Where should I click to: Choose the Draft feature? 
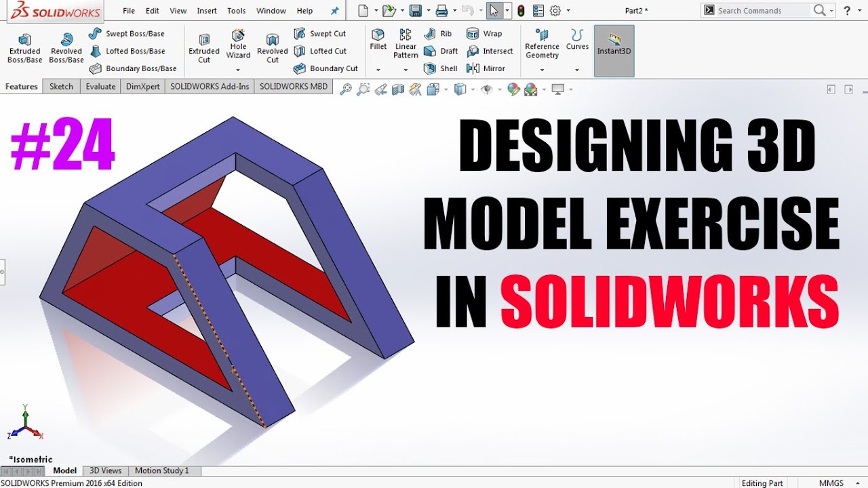click(441, 51)
